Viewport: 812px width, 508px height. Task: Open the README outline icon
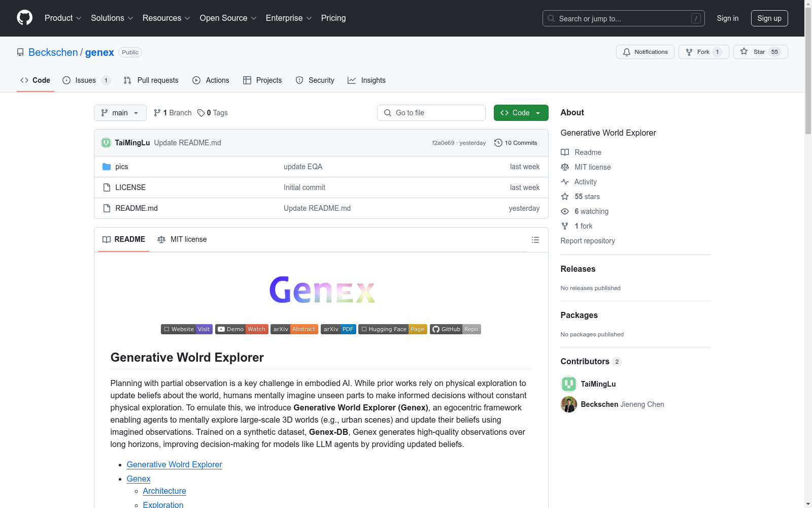[535, 240]
